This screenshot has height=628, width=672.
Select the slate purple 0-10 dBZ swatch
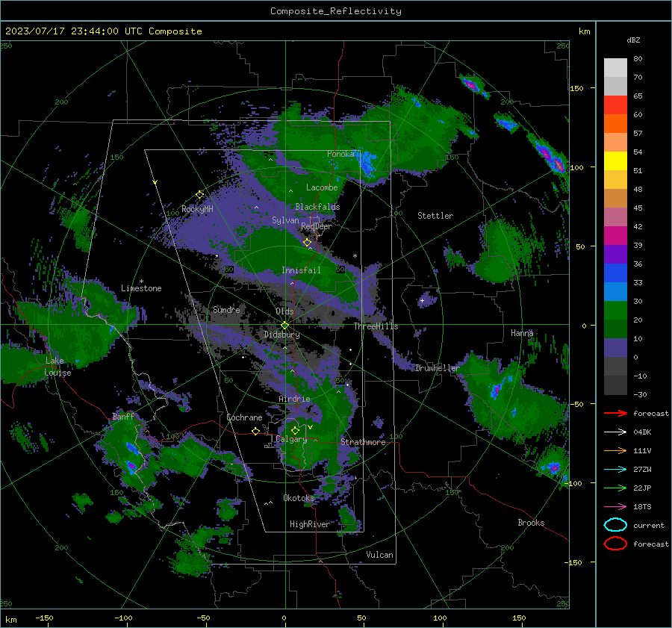pos(615,348)
